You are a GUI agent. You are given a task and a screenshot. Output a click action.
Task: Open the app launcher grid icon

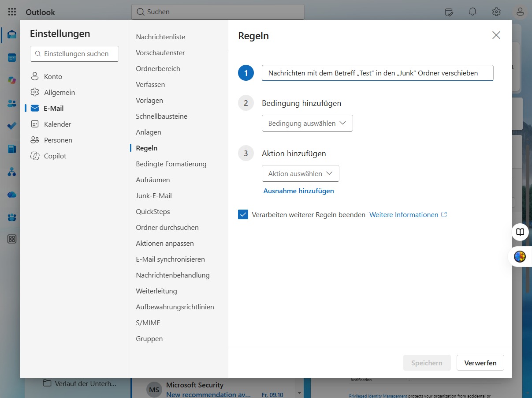(12, 12)
